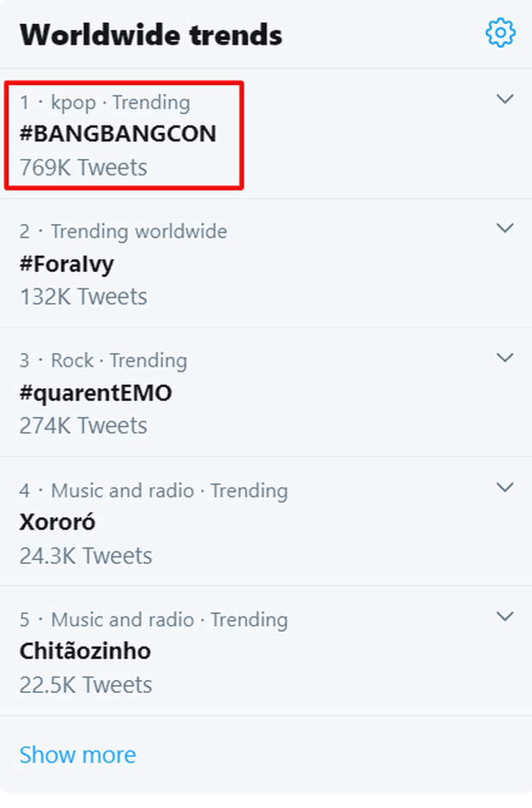Click the 22.5K Tweets count

86,684
